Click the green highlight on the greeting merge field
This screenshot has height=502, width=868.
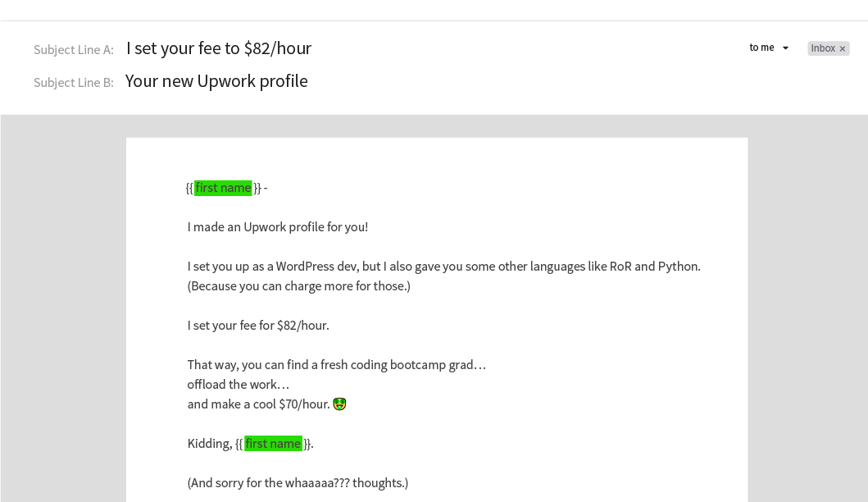click(223, 187)
